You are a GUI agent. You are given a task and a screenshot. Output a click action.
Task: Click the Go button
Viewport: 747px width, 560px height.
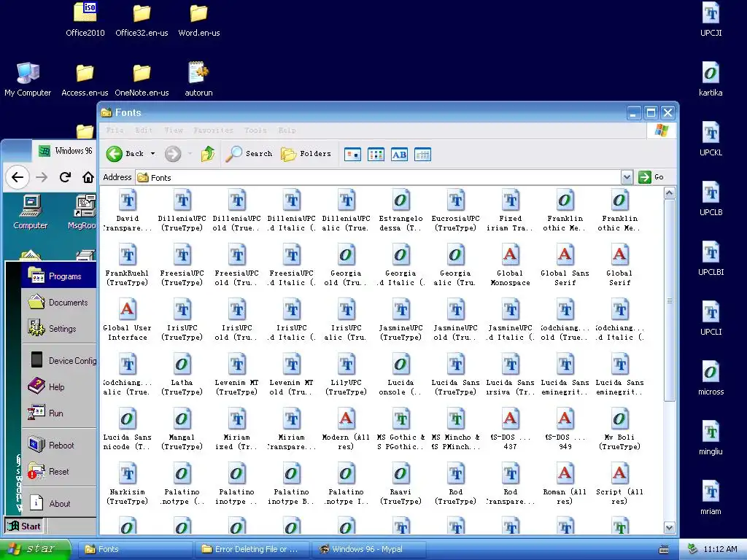(651, 177)
